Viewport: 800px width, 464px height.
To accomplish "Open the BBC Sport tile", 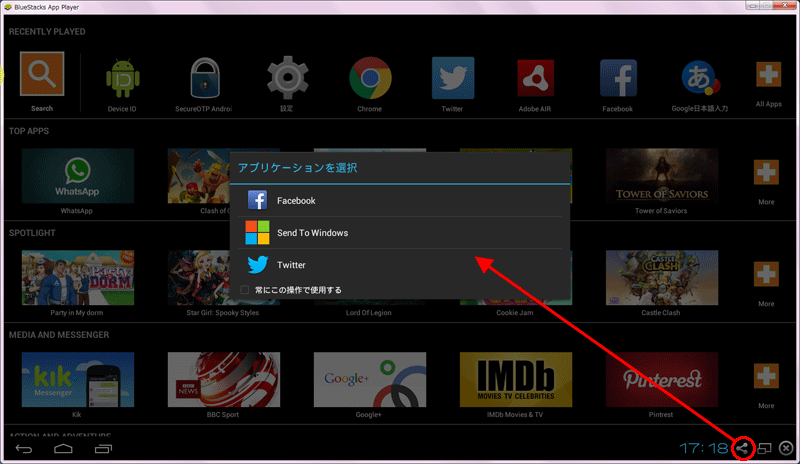I will click(223, 379).
